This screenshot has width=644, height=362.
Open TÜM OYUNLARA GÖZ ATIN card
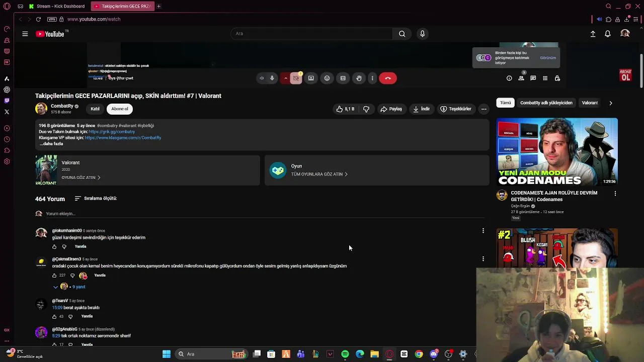pyautogui.click(x=377, y=170)
